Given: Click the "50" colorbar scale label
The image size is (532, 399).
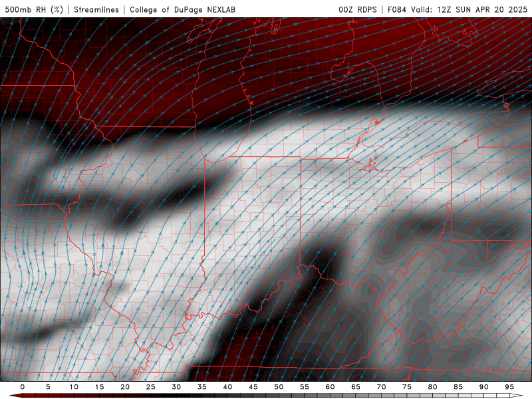Looking at the screenshot, I should coord(279,387).
